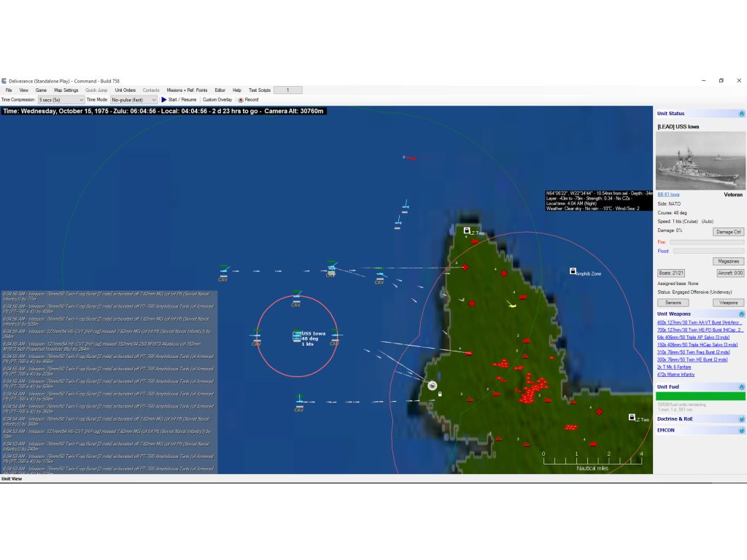Click the Sensors button
Viewport: 747px width, 560px height.
(673, 303)
